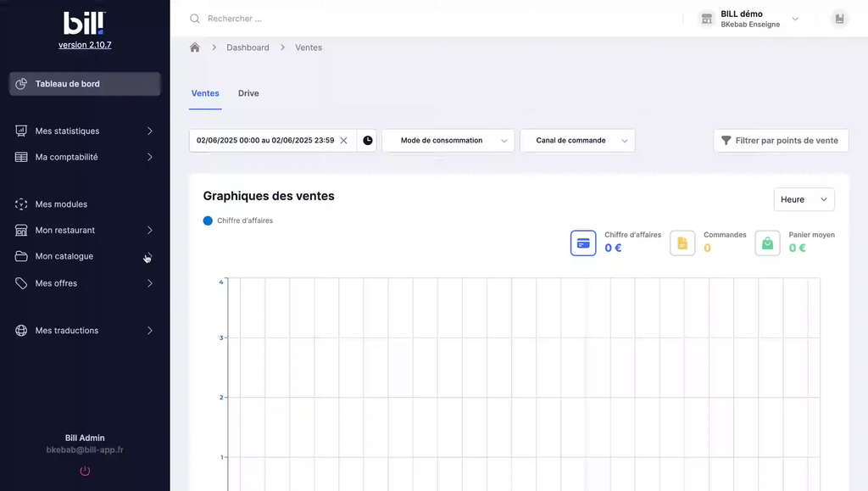
Task: Click the home icon in breadcrumb
Action: (195, 47)
